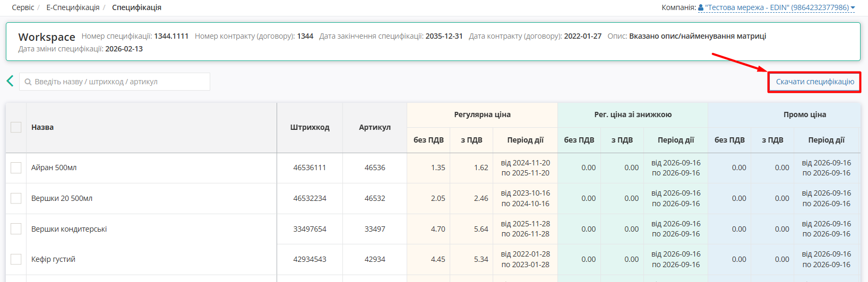868x282 pixels.
Task: Click the search magnifier icon
Action: click(x=28, y=82)
